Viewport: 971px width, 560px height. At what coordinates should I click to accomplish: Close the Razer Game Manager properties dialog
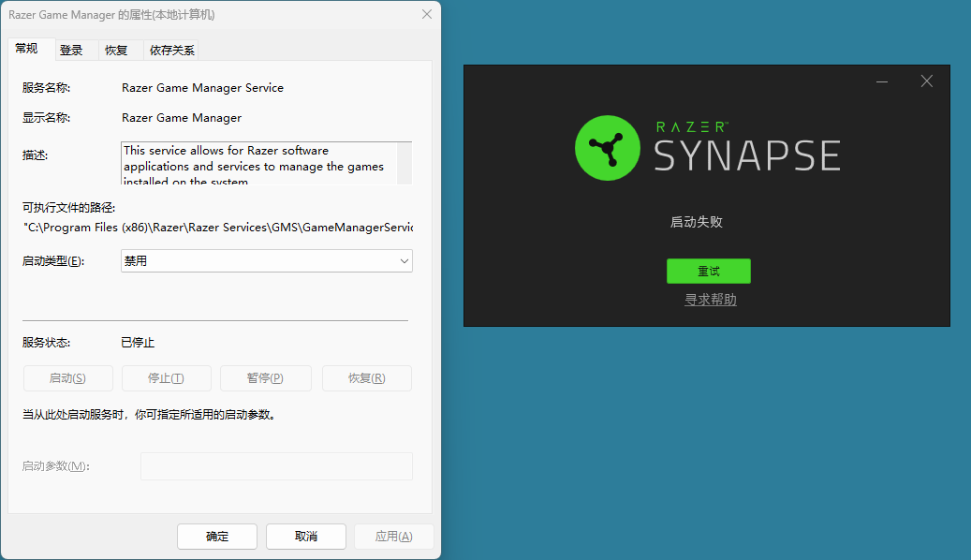tap(427, 14)
